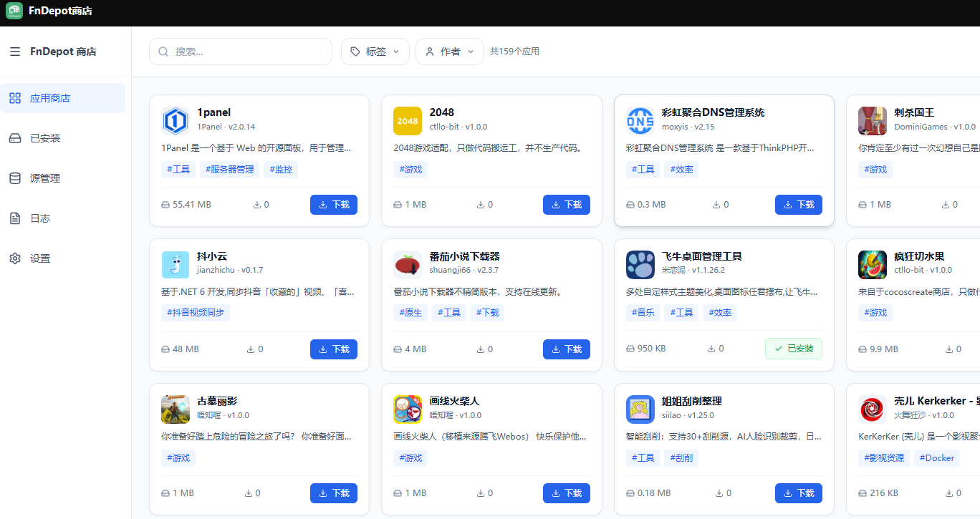
Task: Select the #Docker tag on Kerkerker
Action: (937, 458)
